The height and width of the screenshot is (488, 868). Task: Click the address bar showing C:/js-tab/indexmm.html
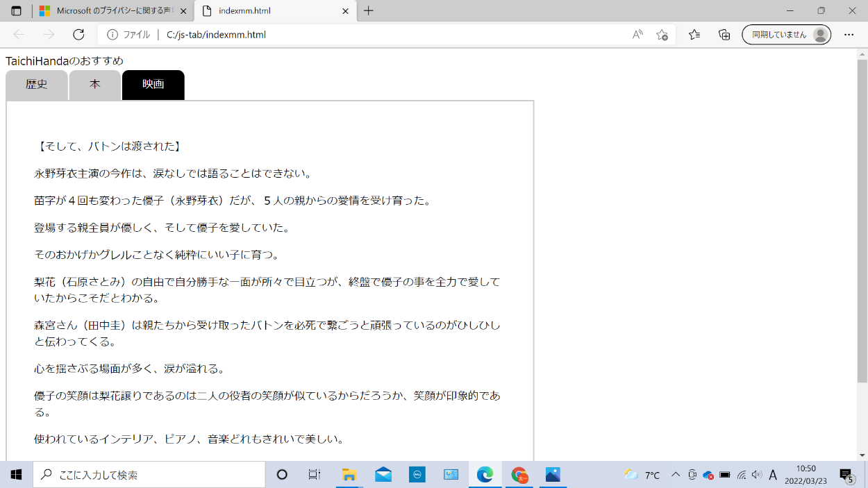[x=389, y=35]
